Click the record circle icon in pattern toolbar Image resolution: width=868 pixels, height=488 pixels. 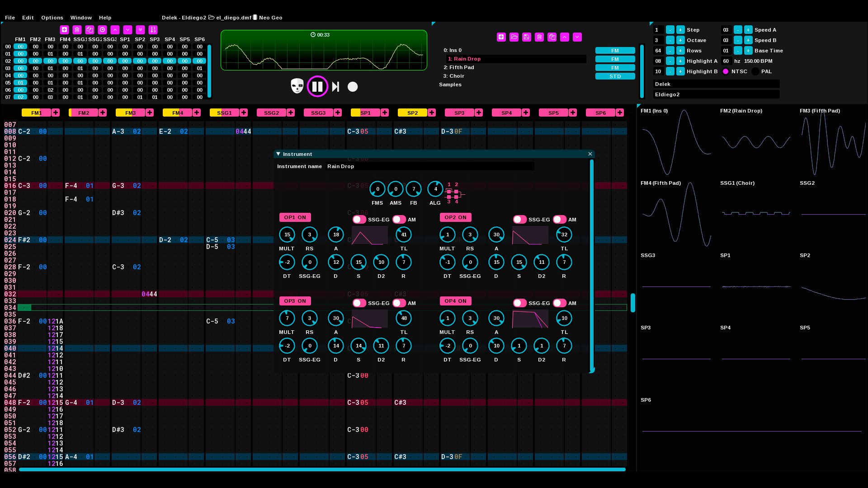coord(103,30)
